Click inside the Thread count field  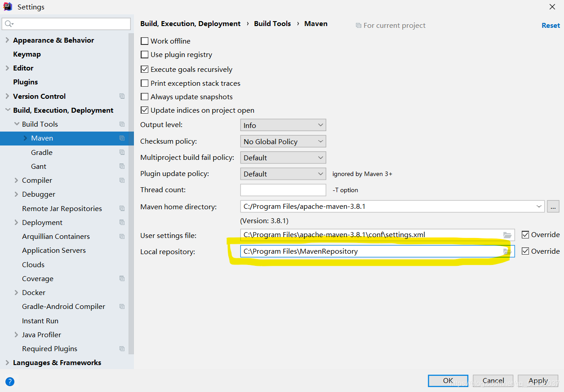click(283, 189)
